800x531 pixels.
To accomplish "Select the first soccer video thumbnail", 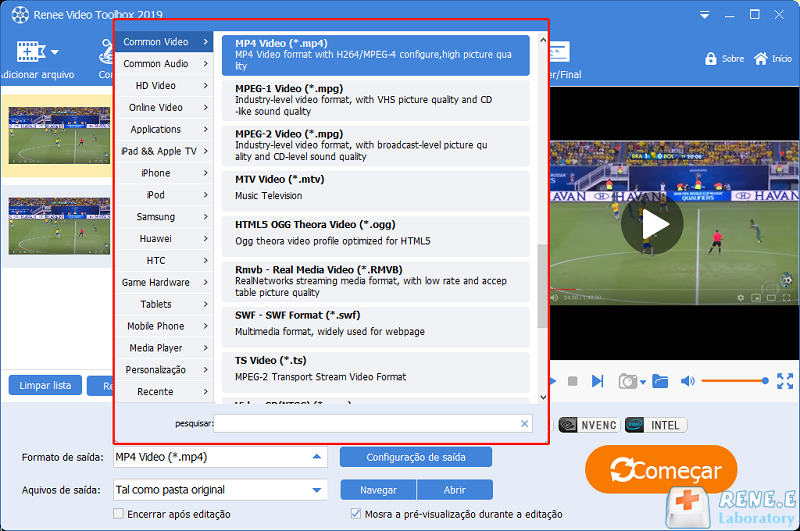I will pyautogui.click(x=59, y=135).
